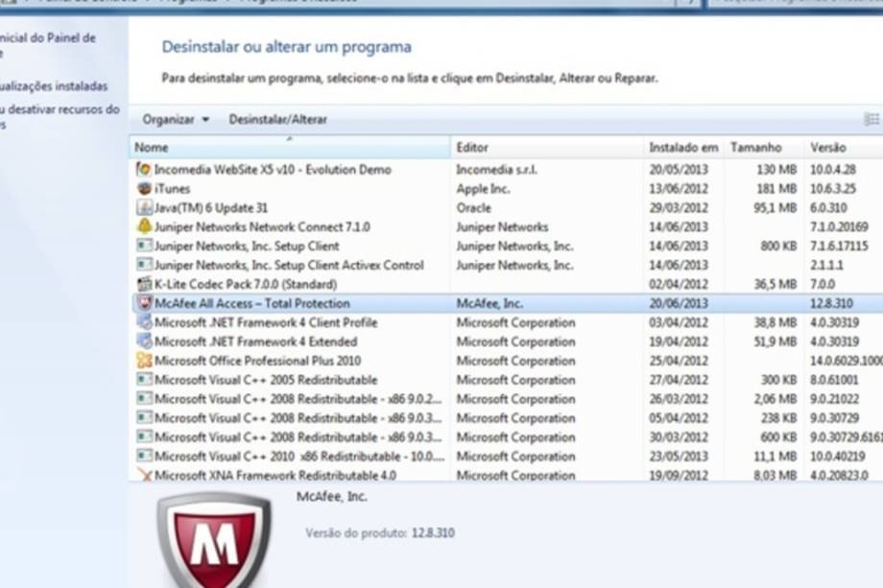Screen dimensions: 883x588
Task: Click the Visual C++ 2005 Redistributable icon
Action: 144,380
